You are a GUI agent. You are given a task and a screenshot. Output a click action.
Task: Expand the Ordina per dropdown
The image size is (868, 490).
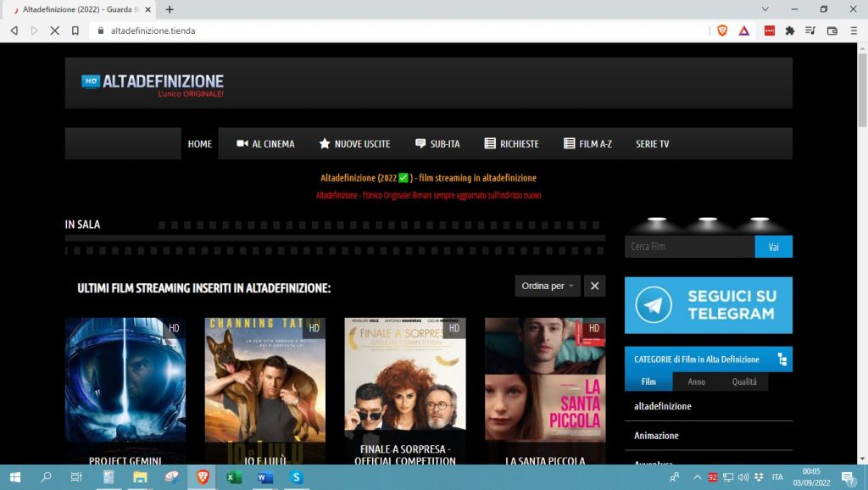[548, 287]
